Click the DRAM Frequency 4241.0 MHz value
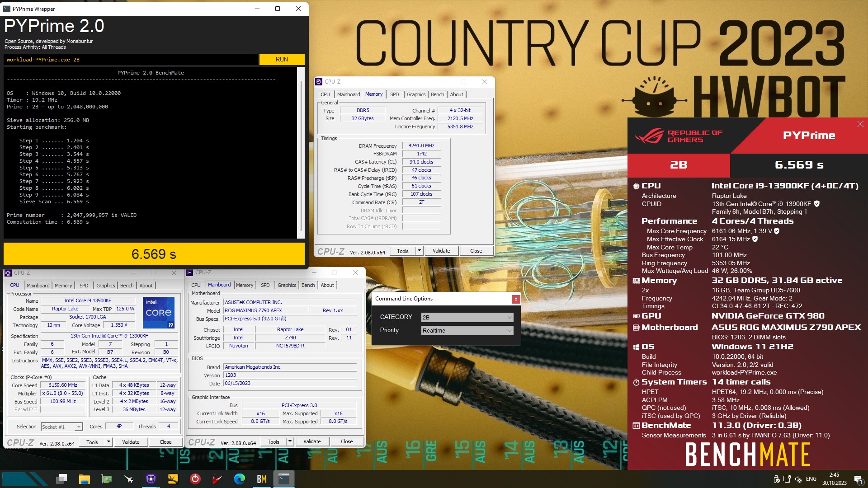Screen dimensions: 868x488 (421, 146)
